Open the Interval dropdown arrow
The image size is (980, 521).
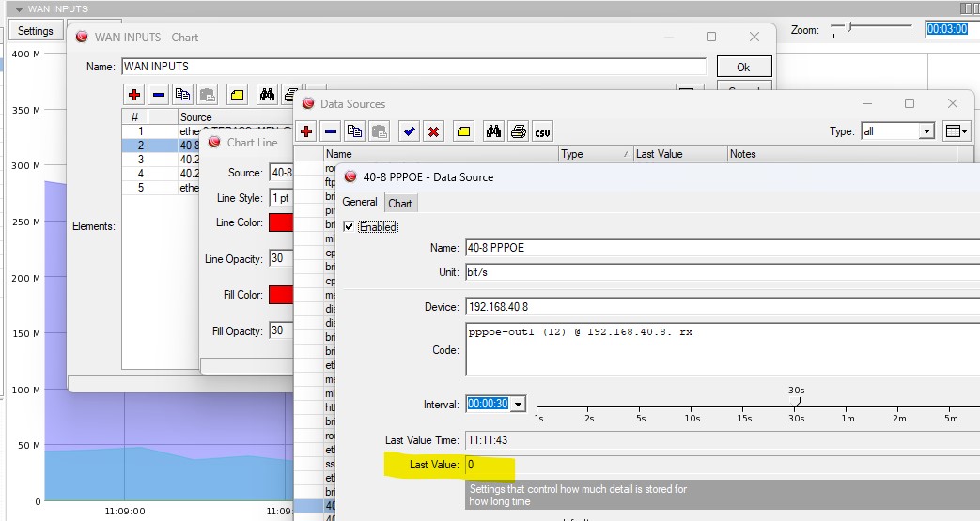pyautogui.click(x=518, y=405)
